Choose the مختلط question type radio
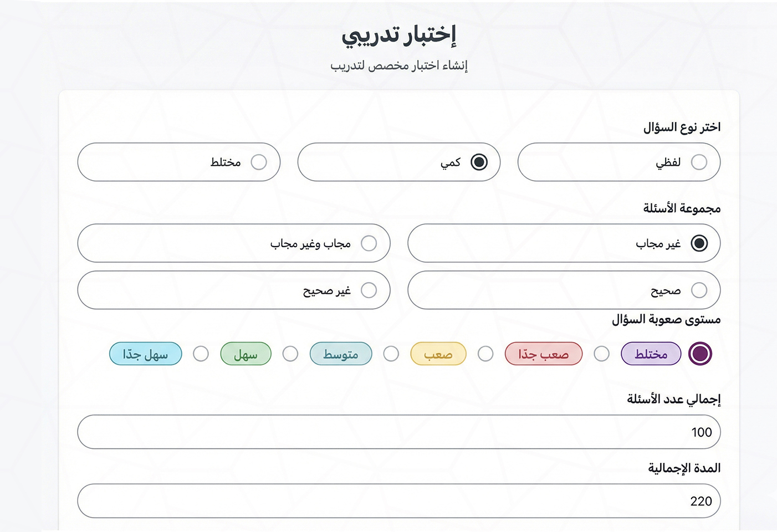This screenshot has height=532, width=777. pyautogui.click(x=259, y=162)
